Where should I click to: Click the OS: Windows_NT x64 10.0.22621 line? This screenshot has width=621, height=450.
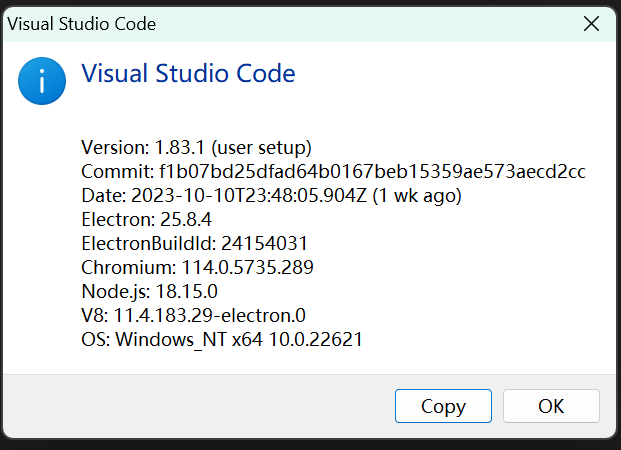[222, 339]
